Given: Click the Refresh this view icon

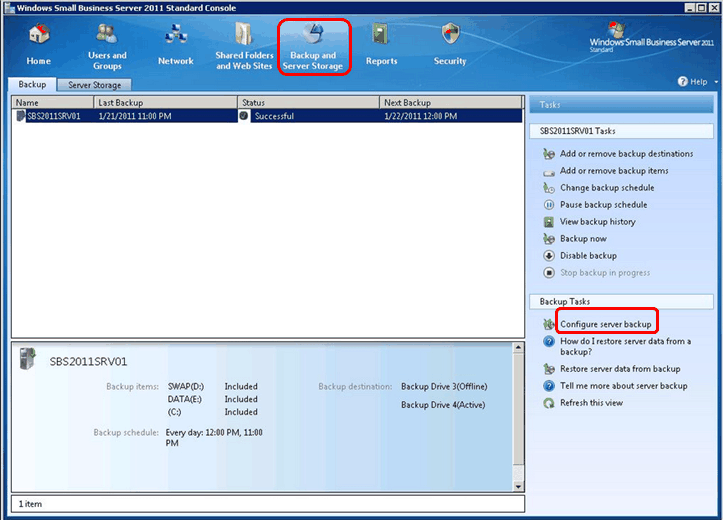Looking at the screenshot, I should pyautogui.click(x=549, y=403).
